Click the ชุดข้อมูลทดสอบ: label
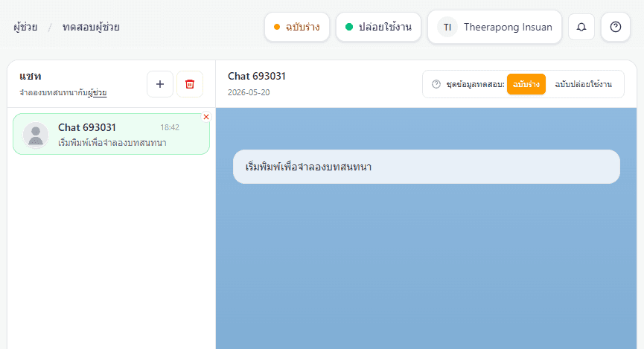 [x=476, y=84]
